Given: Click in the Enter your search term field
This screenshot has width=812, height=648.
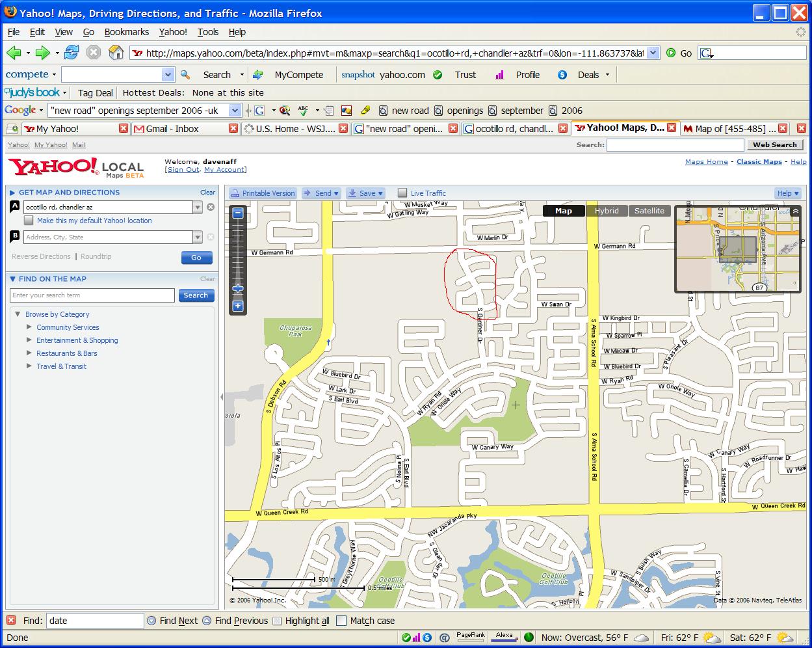Looking at the screenshot, I should tap(92, 295).
